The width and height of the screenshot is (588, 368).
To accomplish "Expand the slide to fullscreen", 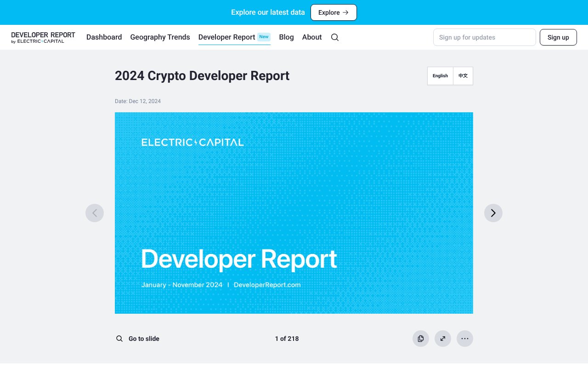I will point(443,339).
